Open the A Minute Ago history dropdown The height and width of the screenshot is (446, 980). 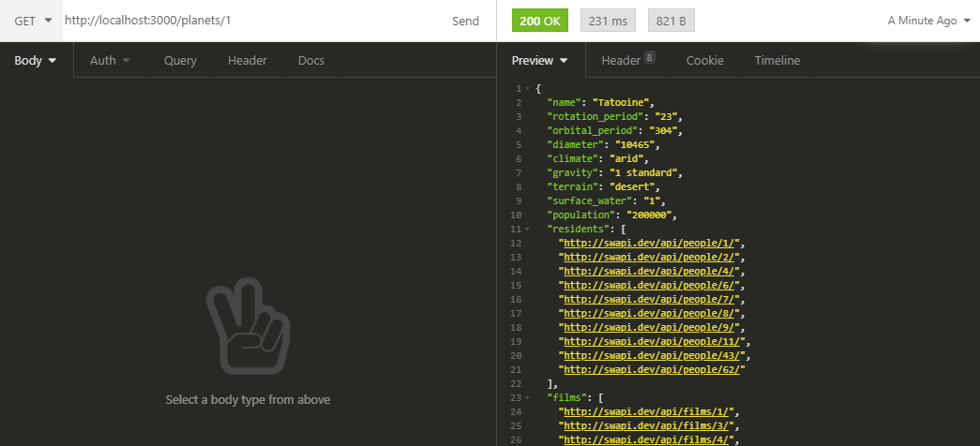pyautogui.click(x=928, y=21)
